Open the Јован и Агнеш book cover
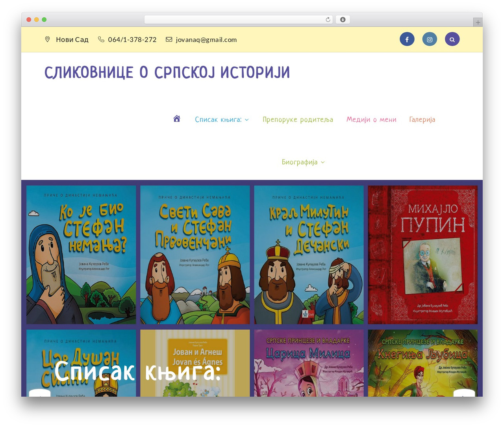504x427 pixels. point(195,363)
